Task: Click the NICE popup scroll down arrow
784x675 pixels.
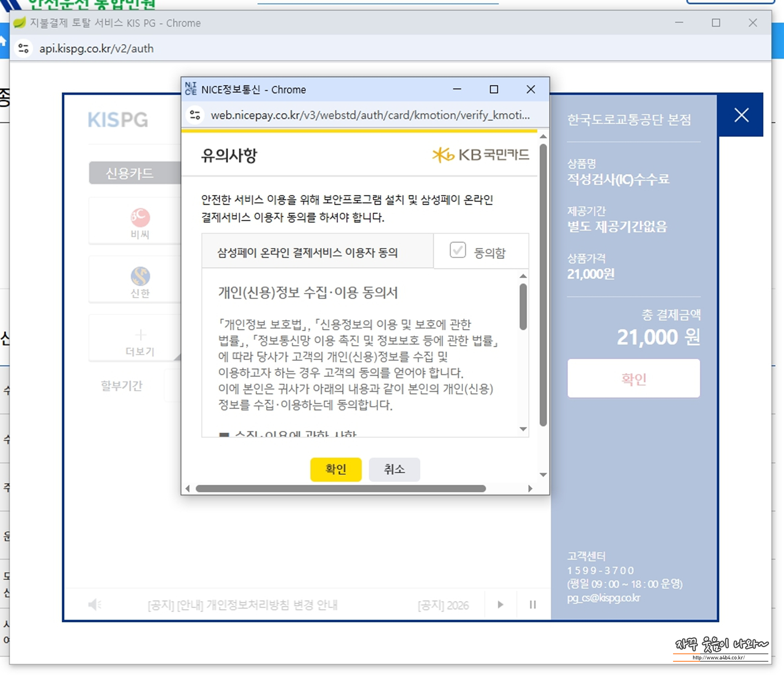Action: [x=543, y=475]
